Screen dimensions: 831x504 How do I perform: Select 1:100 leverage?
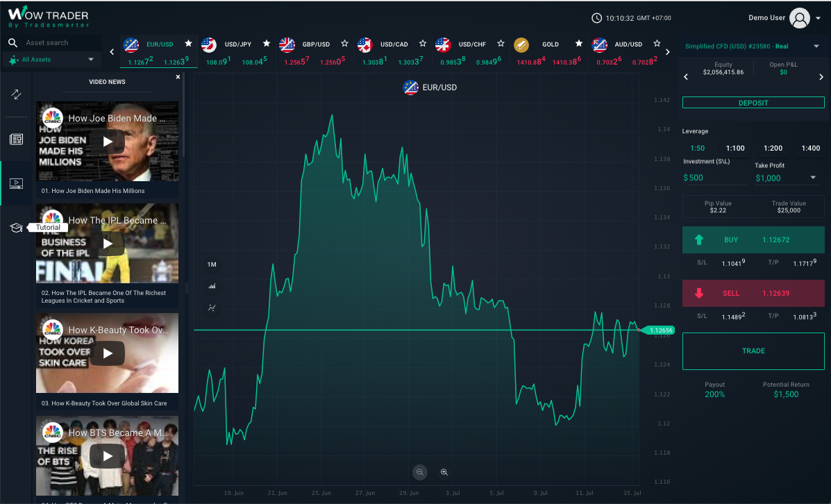735,149
